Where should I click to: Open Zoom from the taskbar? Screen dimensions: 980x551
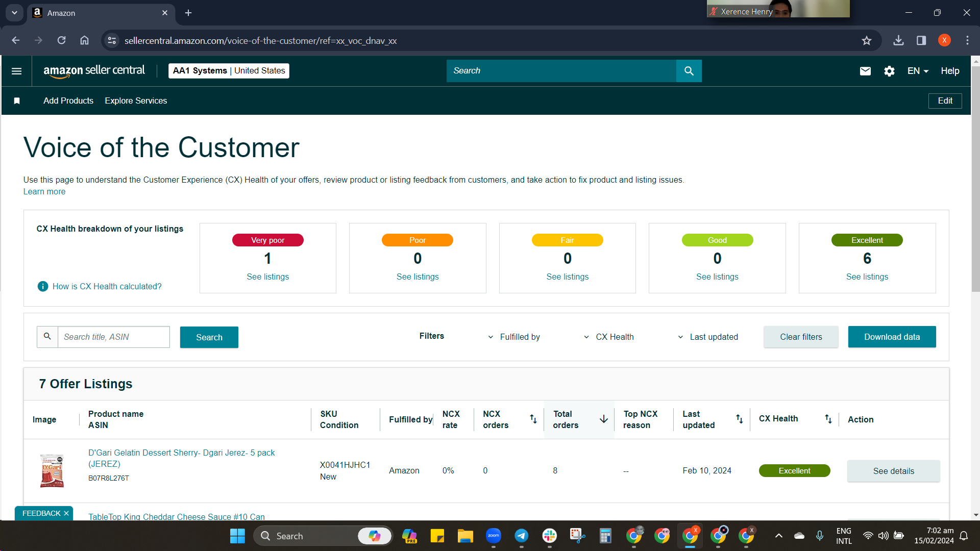click(493, 536)
